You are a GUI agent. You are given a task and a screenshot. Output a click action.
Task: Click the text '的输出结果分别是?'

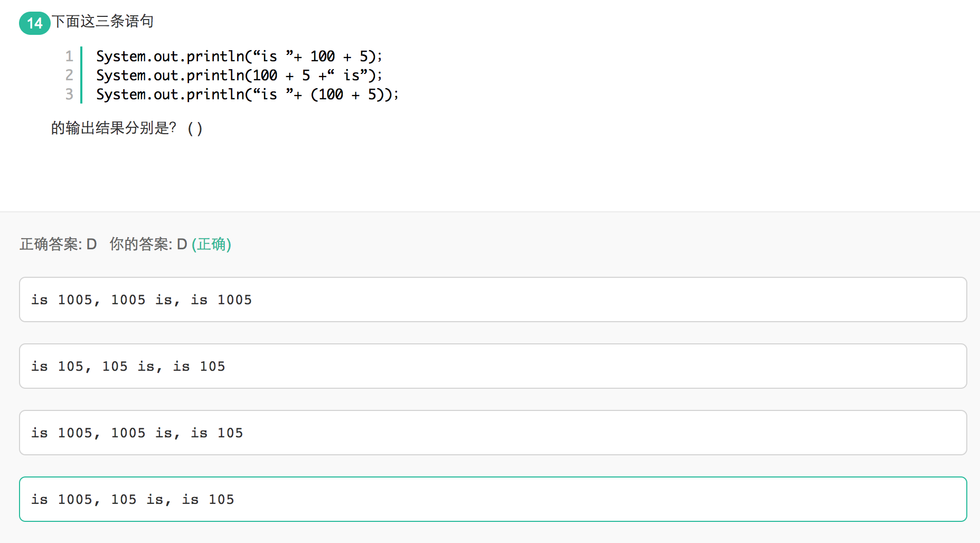click(113, 128)
